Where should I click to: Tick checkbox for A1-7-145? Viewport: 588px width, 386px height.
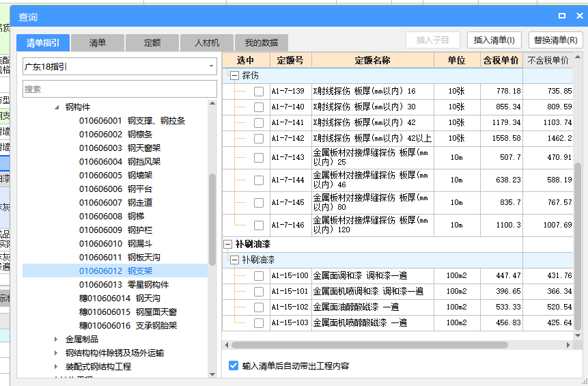(x=259, y=203)
